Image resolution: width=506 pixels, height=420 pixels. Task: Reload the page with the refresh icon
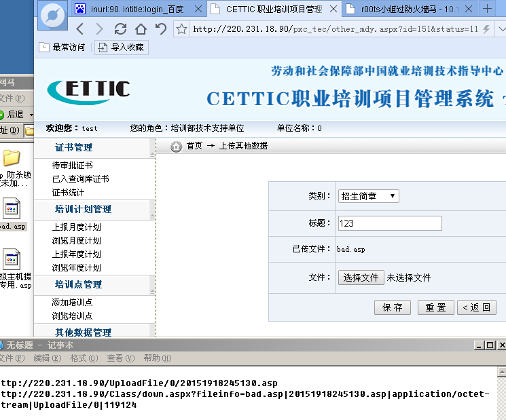(120, 29)
